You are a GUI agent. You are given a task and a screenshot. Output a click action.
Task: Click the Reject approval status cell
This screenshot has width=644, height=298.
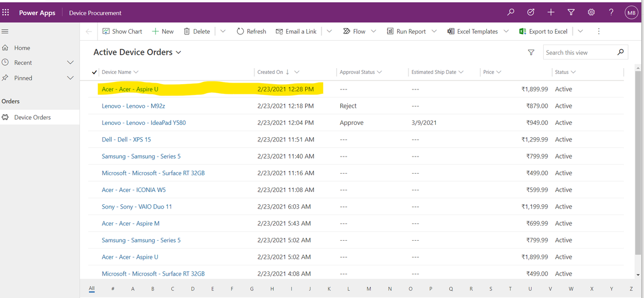point(348,106)
